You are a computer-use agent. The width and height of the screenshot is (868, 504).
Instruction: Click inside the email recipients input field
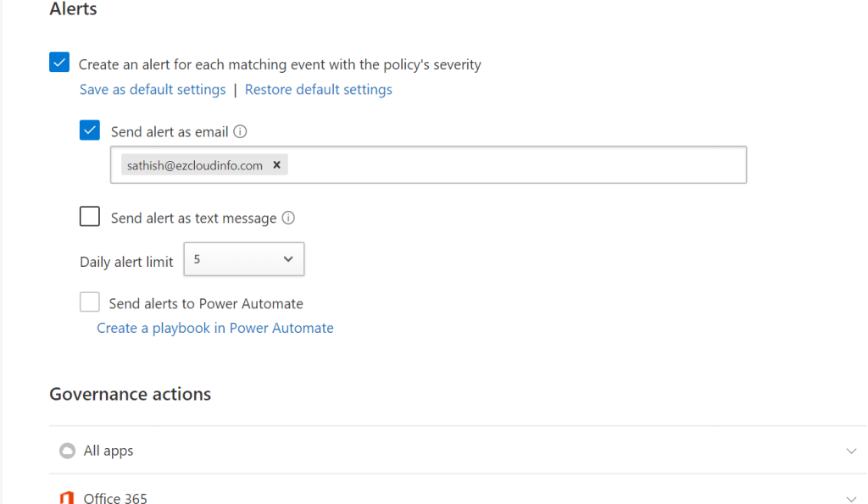point(509,165)
